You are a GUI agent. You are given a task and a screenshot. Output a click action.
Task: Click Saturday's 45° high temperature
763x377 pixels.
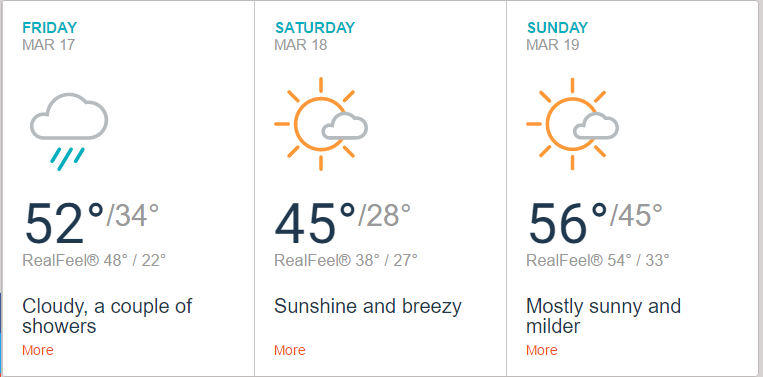[315, 223]
